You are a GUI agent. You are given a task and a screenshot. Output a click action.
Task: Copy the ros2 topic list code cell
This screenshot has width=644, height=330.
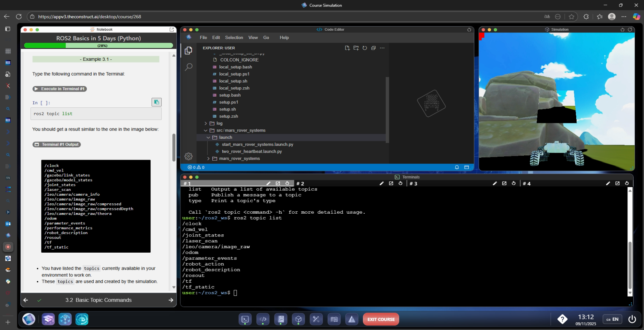click(156, 102)
